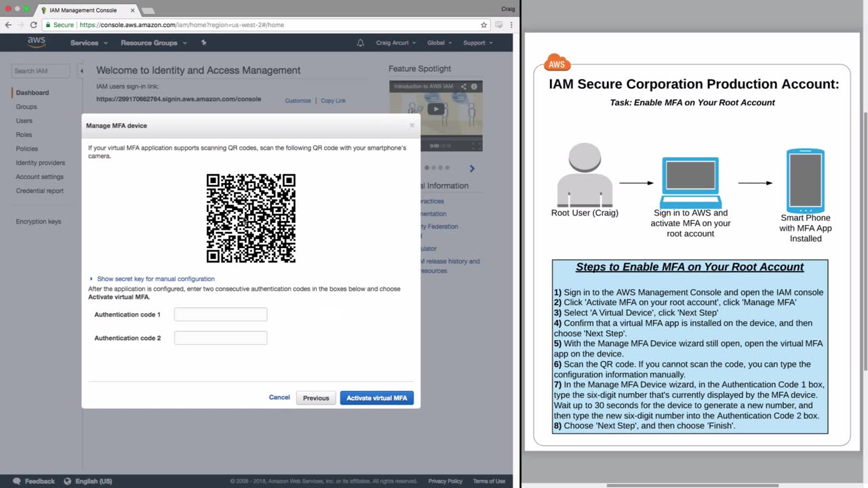Screen dimensions: 868x488
Task: Click the Feedback link in the footer
Action: pos(39,481)
